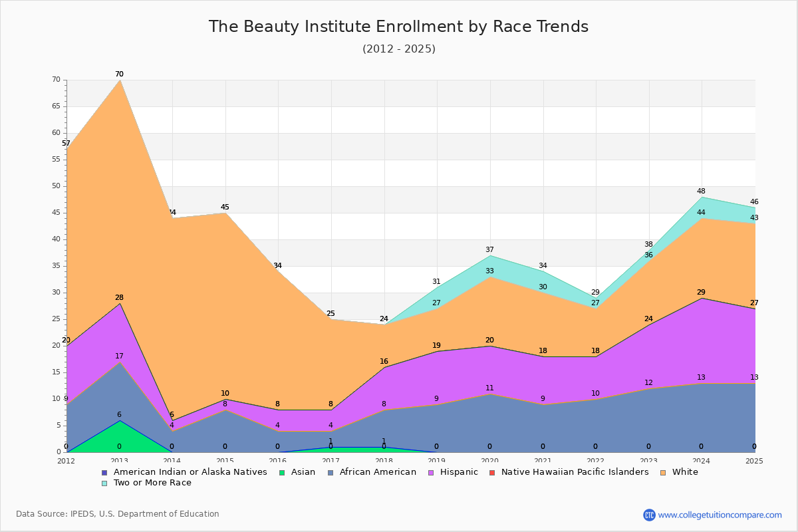Click the White orange legend swatch
The height and width of the screenshot is (532, 798).
(x=663, y=473)
